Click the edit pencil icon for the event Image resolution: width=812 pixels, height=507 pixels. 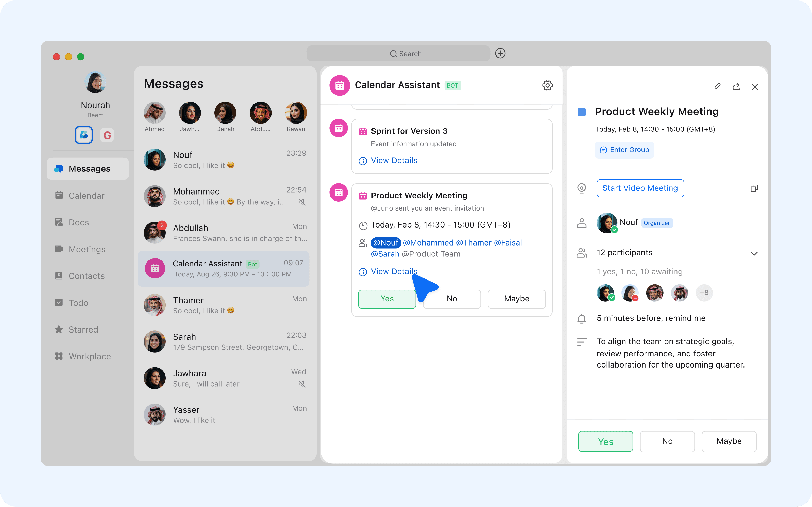[x=717, y=87]
